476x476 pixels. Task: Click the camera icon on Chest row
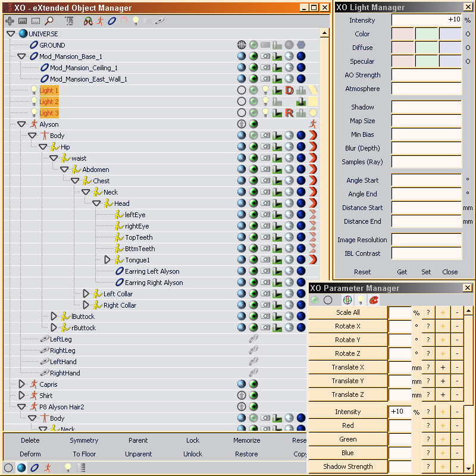pos(265,181)
